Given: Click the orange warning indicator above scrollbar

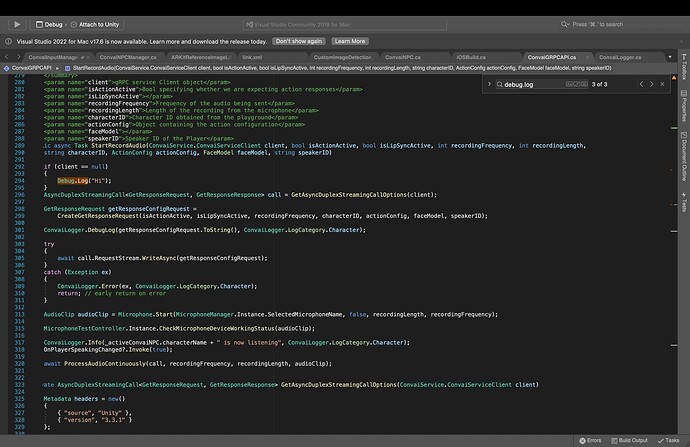Looking at the screenshot, I should pyautogui.click(x=674, y=77).
